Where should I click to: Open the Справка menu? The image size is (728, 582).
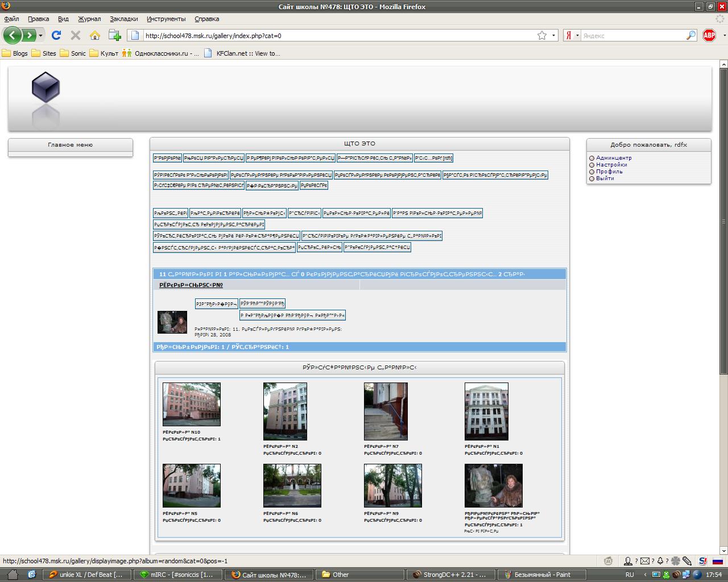(x=206, y=19)
